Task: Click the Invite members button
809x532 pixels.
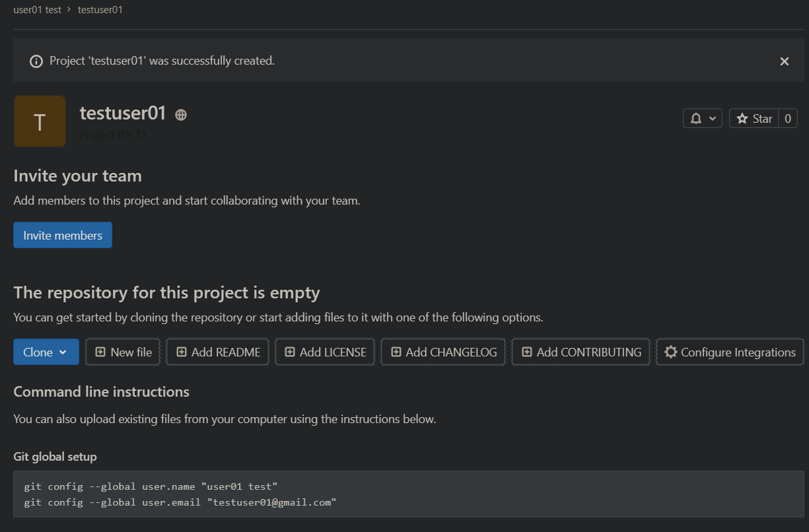Action: [x=63, y=236]
